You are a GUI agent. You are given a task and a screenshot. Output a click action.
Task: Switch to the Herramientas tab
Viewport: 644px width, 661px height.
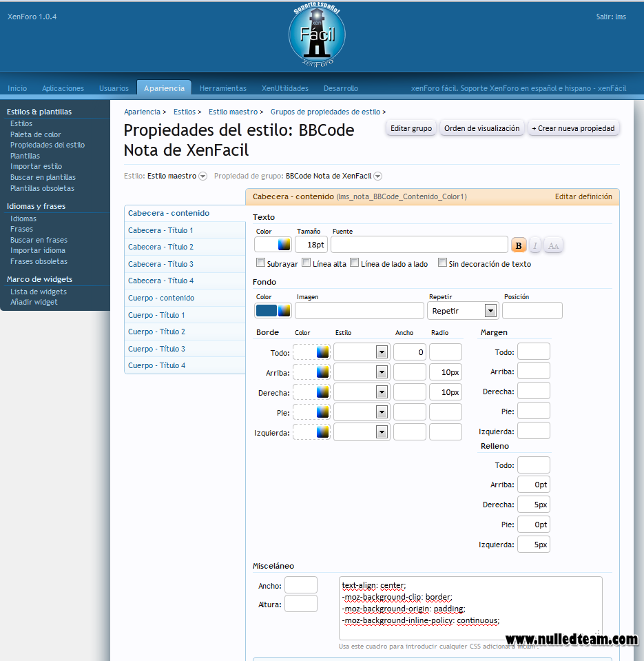coord(222,88)
